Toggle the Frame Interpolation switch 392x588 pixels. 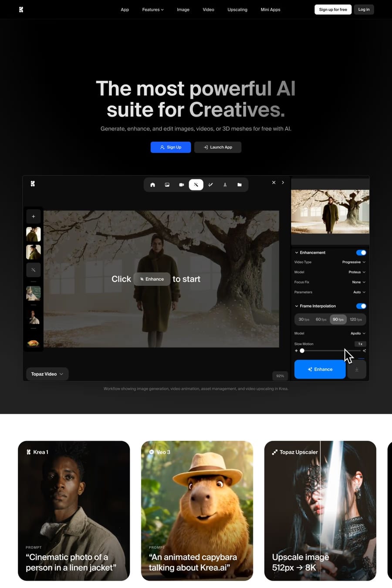[361, 306]
